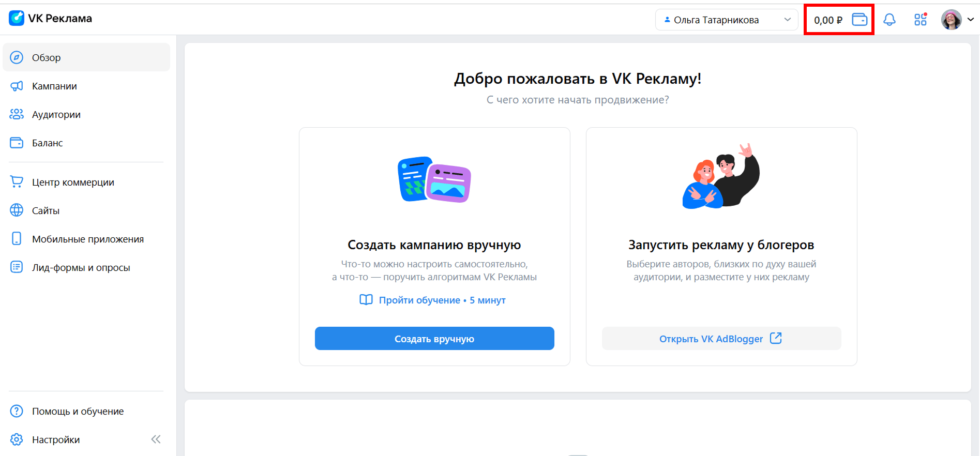The width and height of the screenshot is (980, 456).
Task: Click the Центр коммерции cart icon
Action: click(x=17, y=182)
